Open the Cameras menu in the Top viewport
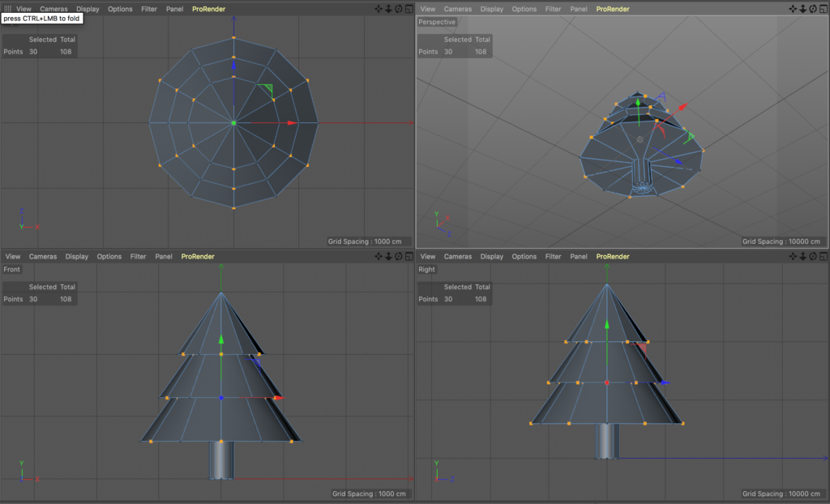Viewport: 830px width, 504px height. tap(54, 9)
